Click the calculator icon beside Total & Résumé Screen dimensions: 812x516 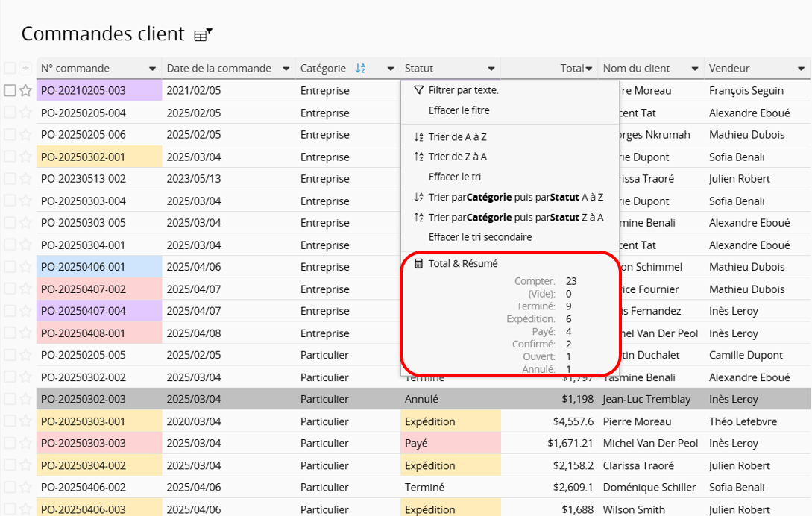(418, 264)
